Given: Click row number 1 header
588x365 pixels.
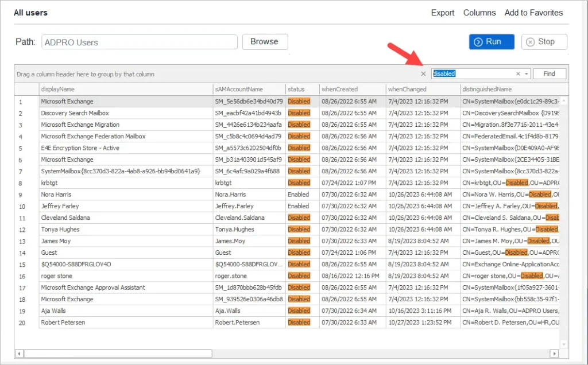Looking at the screenshot, I should (26, 102).
